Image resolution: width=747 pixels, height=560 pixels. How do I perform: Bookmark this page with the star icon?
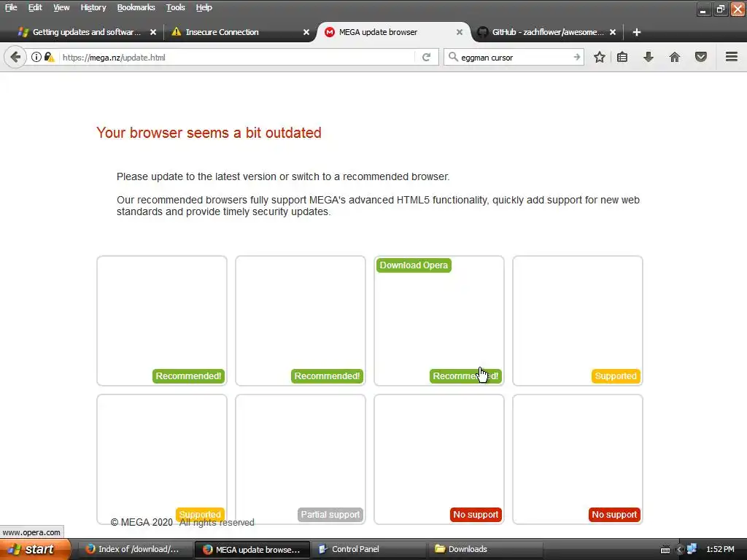600,57
